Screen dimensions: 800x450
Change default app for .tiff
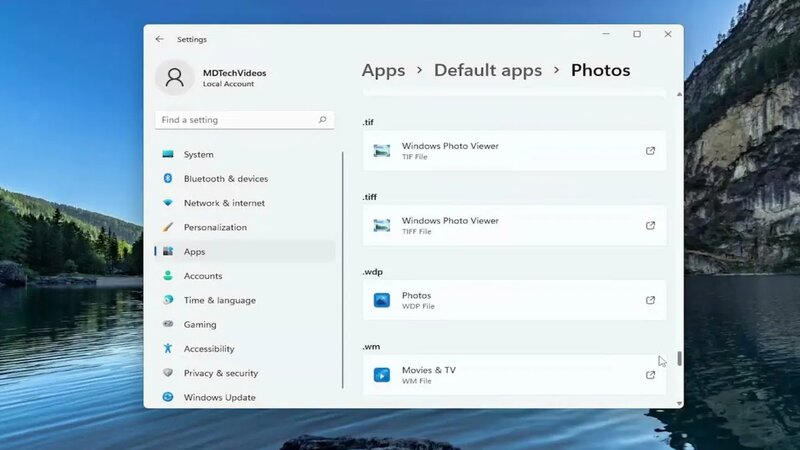[x=514, y=225]
